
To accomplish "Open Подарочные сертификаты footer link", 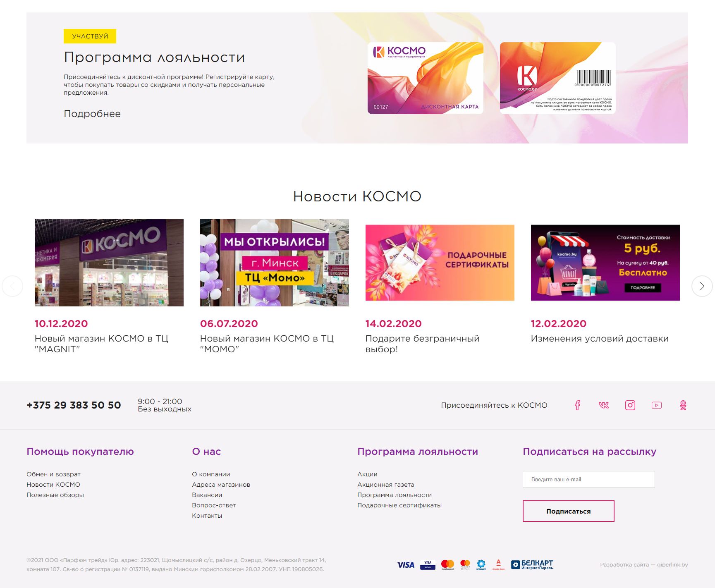I will point(399,505).
